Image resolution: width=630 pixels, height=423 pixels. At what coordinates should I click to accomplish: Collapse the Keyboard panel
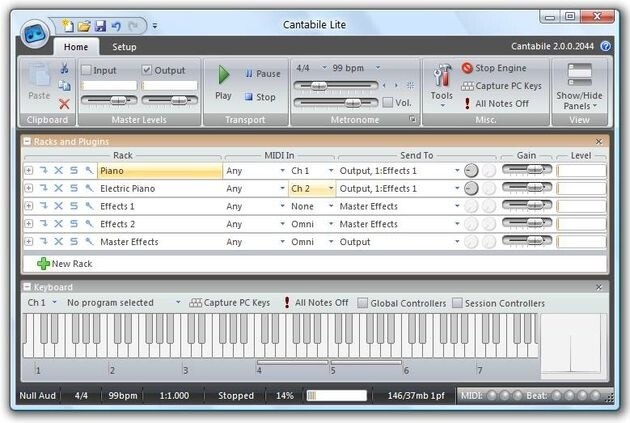[27, 287]
